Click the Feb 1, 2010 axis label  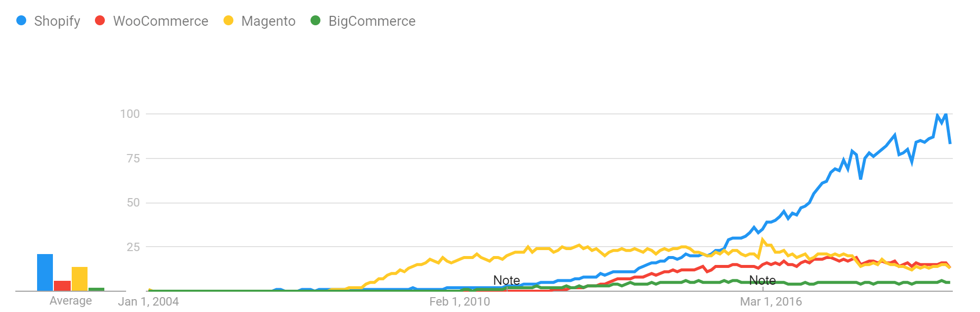(460, 302)
